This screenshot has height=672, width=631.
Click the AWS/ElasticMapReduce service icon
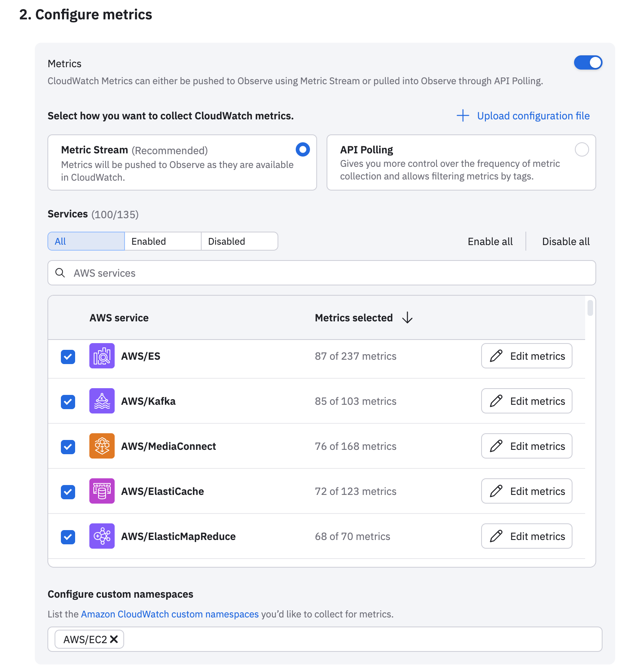[x=102, y=536]
